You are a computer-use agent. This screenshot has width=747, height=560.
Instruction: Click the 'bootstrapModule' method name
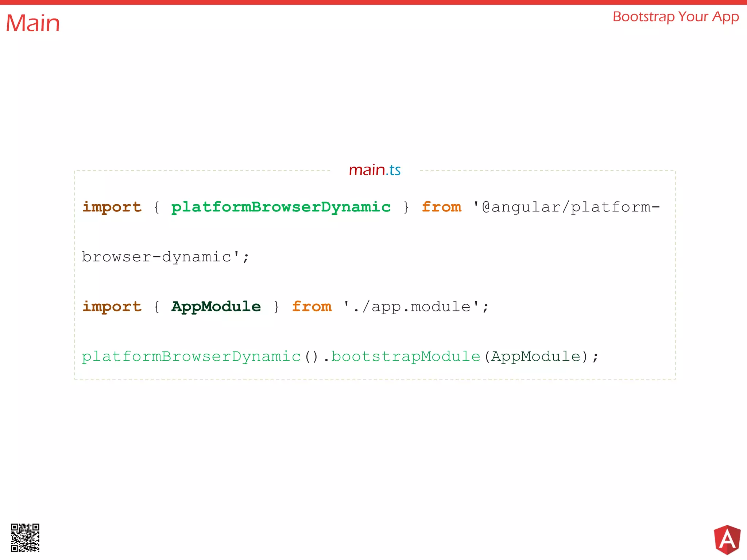[406, 357]
